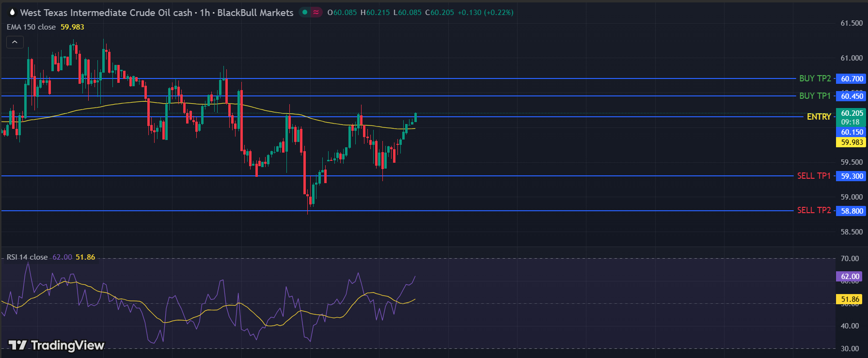Click the purple RSI 62.00 axis tag
The width and height of the screenshot is (868, 358).
[850, 277]
